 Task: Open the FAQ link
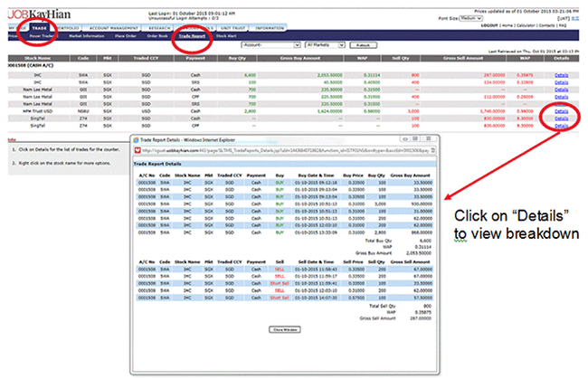[x=563, y=25]
